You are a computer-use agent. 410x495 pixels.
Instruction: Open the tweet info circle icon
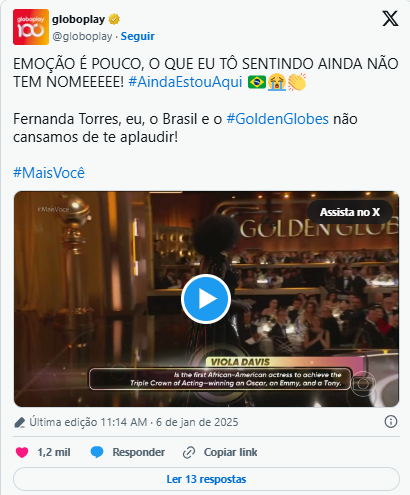click(x=391, y=422)
